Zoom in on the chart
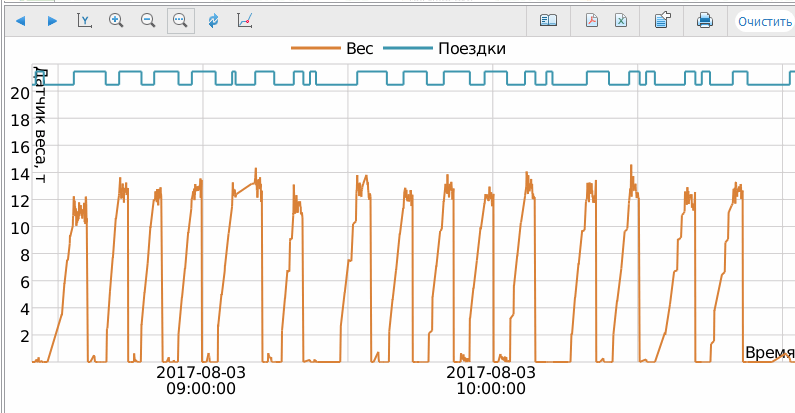 pos(116,20)
